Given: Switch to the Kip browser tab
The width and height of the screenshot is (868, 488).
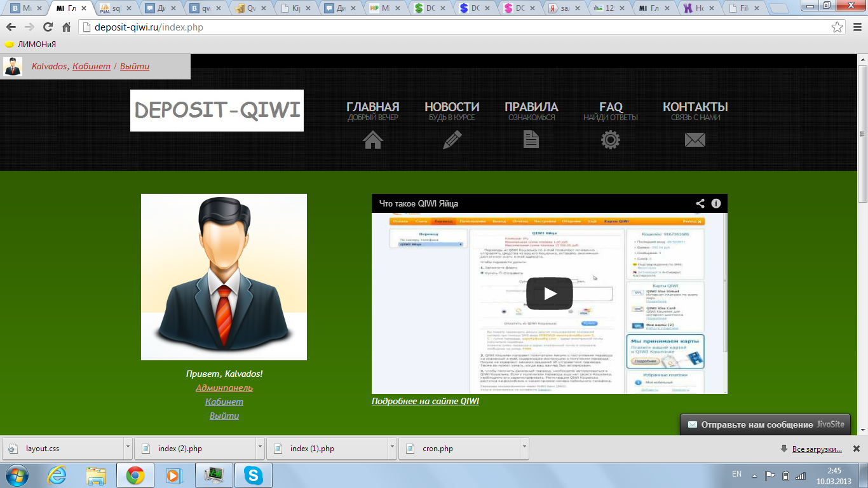Looking at the screenshot, I should [x=297, y=9].
